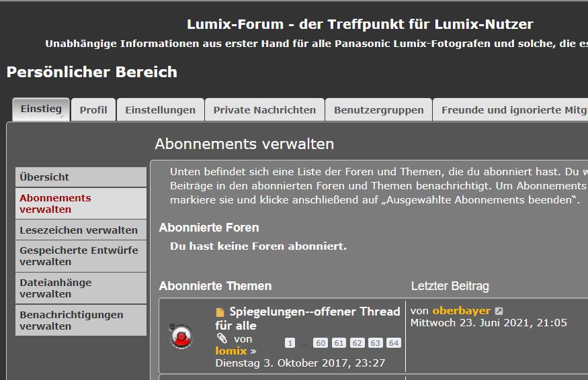Click the yellow post icon before Spiegelungen

[220, 312]
